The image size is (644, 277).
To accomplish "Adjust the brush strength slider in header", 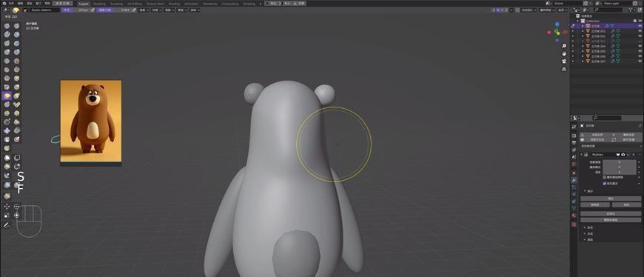I will 114,10.
